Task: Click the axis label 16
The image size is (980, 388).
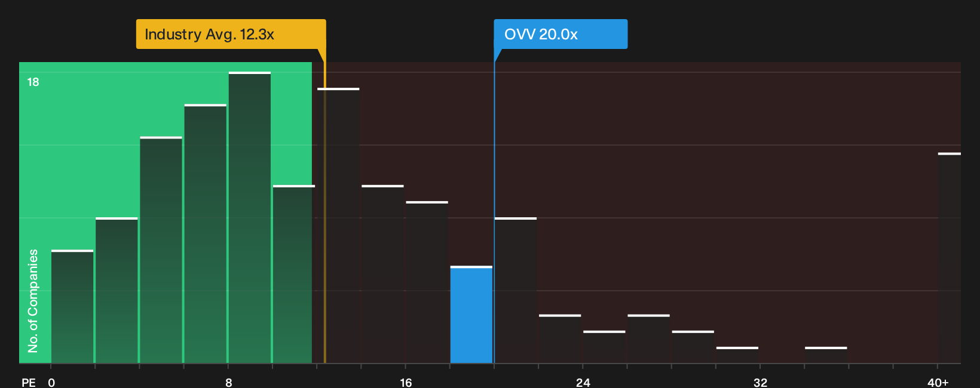Action: click(x=406, y=382)
